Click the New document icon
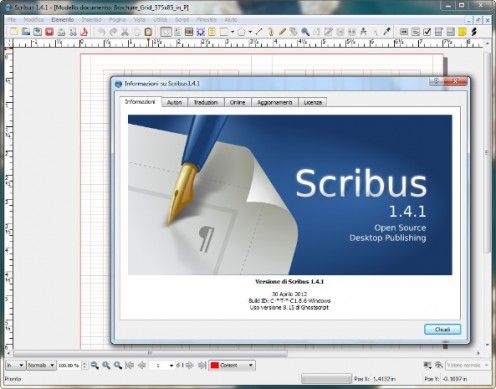 14,32
